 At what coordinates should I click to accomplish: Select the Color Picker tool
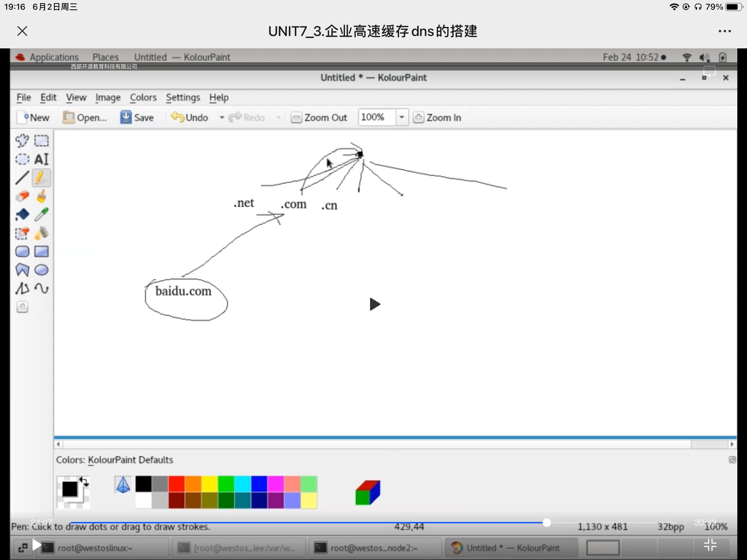41,215
